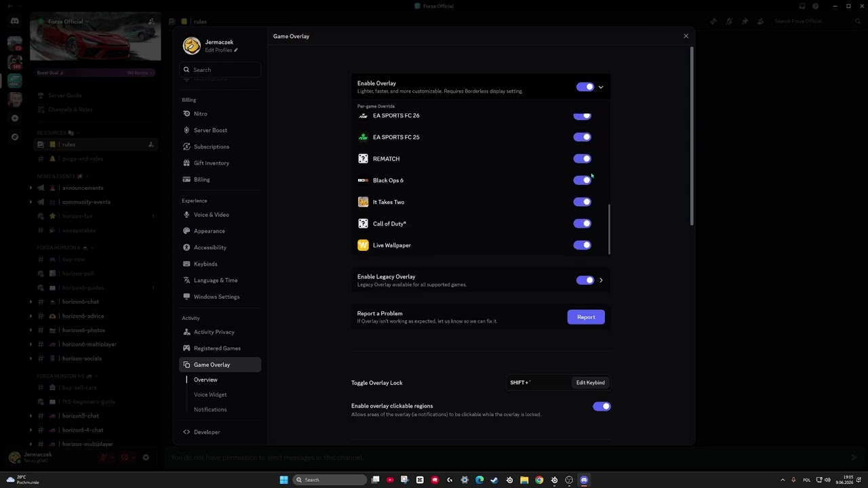The width and height of the screenshot is (868, 488).
Task: Open Voice & Video settings
Action: click(x=220, y=215)
